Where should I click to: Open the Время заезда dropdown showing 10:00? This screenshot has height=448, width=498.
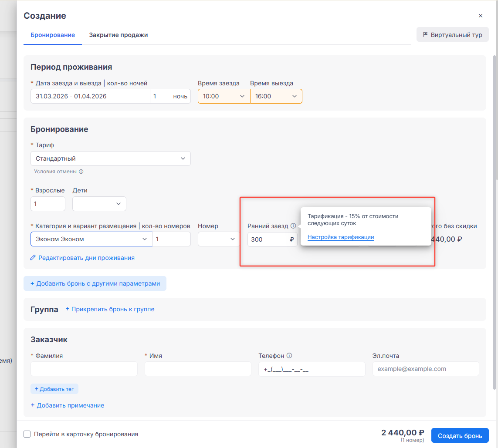[224, 96]
